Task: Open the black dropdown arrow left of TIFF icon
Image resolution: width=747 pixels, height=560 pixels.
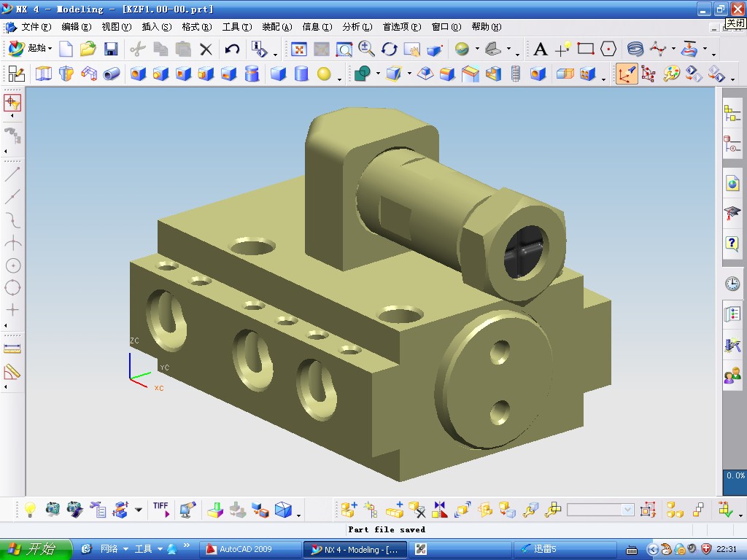Action: (138, 510)
